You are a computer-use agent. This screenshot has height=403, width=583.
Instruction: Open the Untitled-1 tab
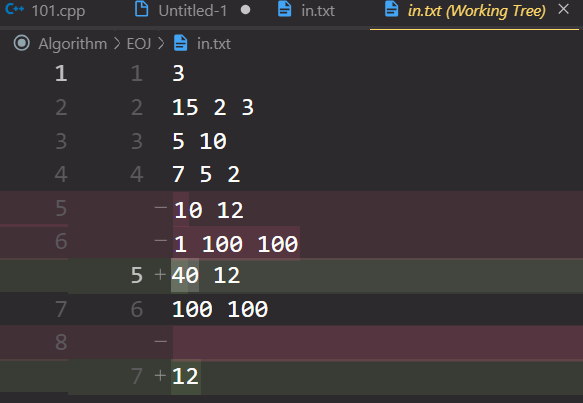(193, 10)
